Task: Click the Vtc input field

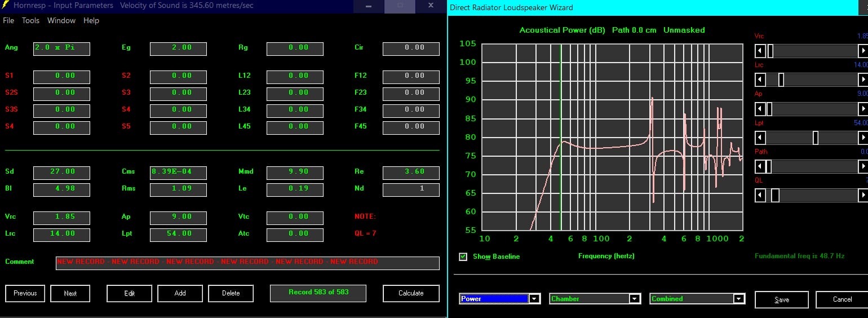Action: click(295, 218)
